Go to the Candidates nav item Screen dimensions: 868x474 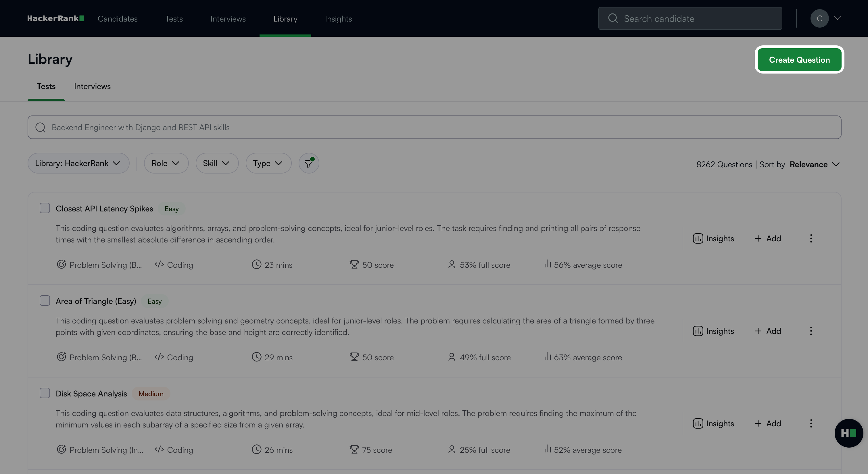[x=118, y=18]
